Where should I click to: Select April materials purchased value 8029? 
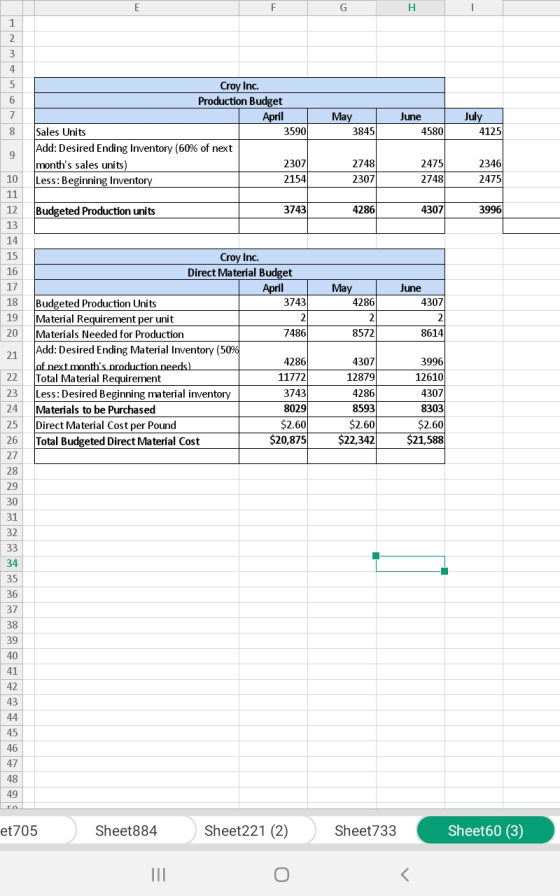pyautogui.click(x=273, y=409)
